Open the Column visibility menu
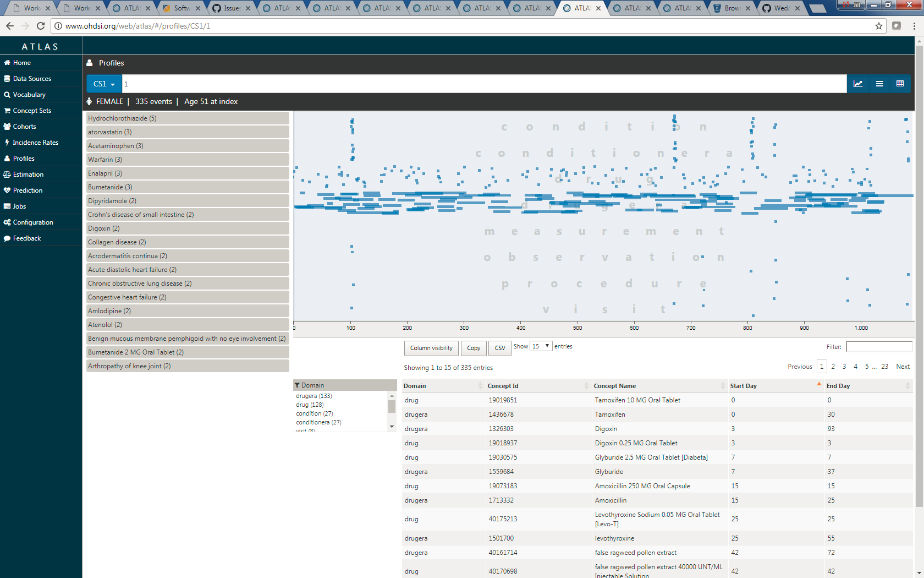This screenshot has height=578, width=924. coord(431,348)
